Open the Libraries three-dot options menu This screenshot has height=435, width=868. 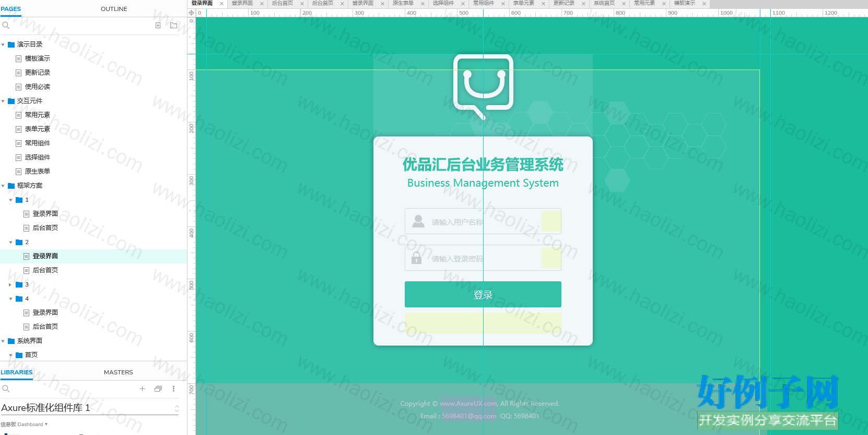pyautogui.click(x=173, y=388)
